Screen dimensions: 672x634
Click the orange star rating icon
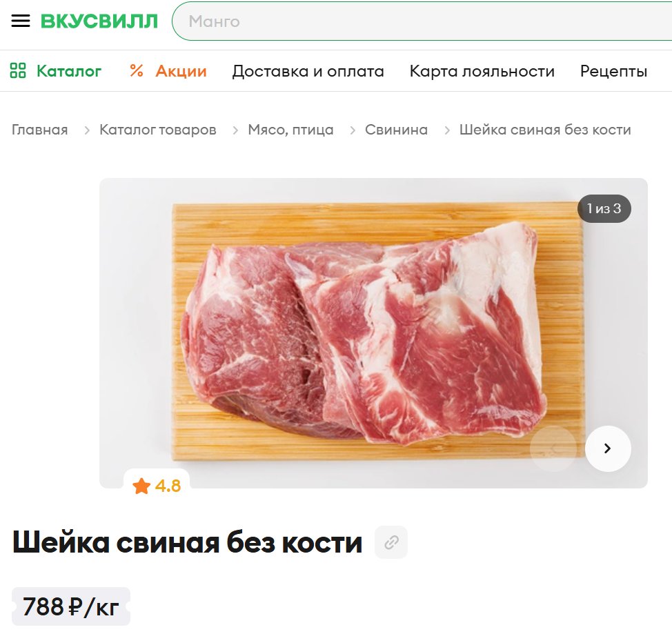coord(141,486)
